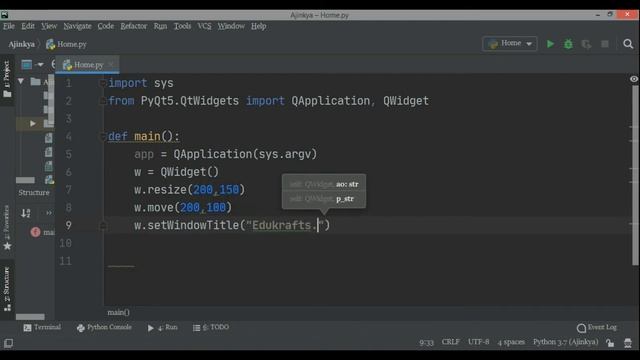Fold the import block at line 1
Viewport: 640px width, 360px height.
pyautogui.click(x=102, y=83)
